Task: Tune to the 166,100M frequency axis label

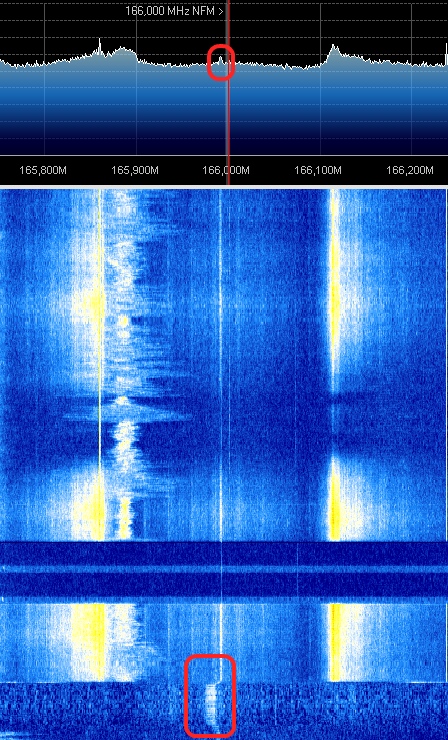Action: (x=318, y=170)
